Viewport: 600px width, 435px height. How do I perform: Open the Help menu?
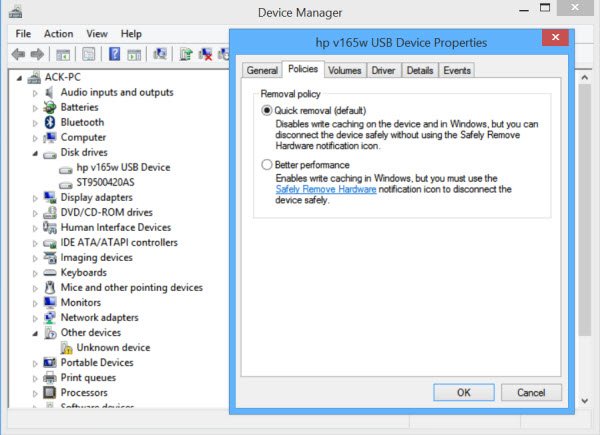pyautogui.click(x=131, y=34)
